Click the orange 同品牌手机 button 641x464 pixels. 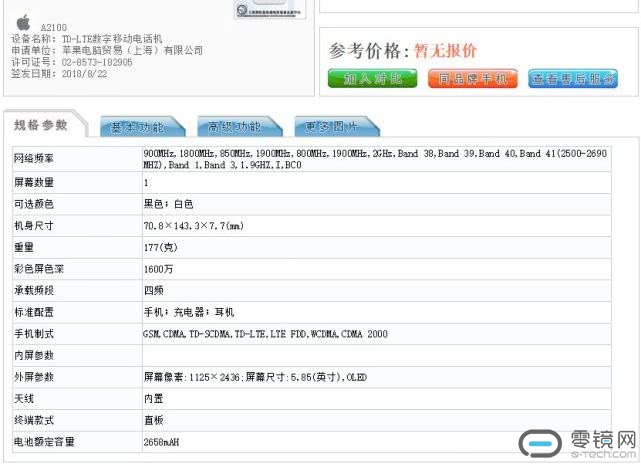(473, 79)
